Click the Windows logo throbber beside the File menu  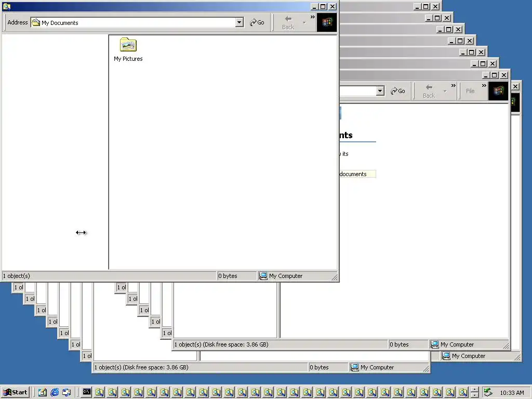pyautogui.click(x=498, y=91)
